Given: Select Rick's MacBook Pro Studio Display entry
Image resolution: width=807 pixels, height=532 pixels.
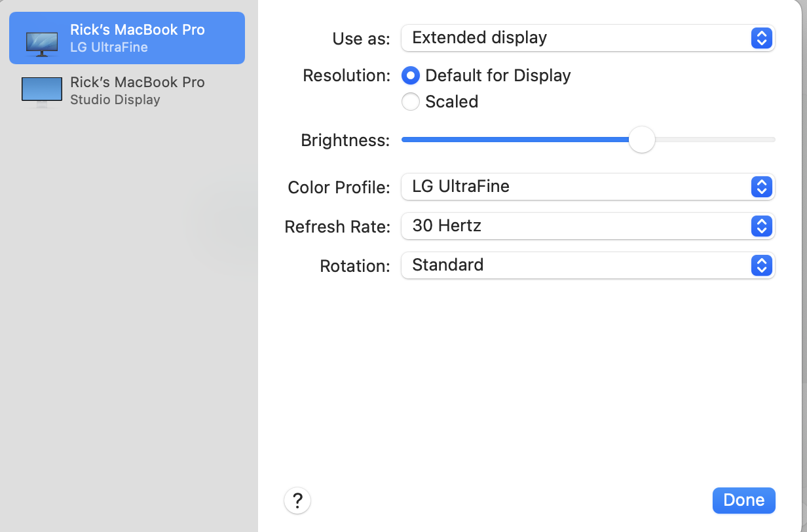Looking at the screenshot, I should 127,91.
